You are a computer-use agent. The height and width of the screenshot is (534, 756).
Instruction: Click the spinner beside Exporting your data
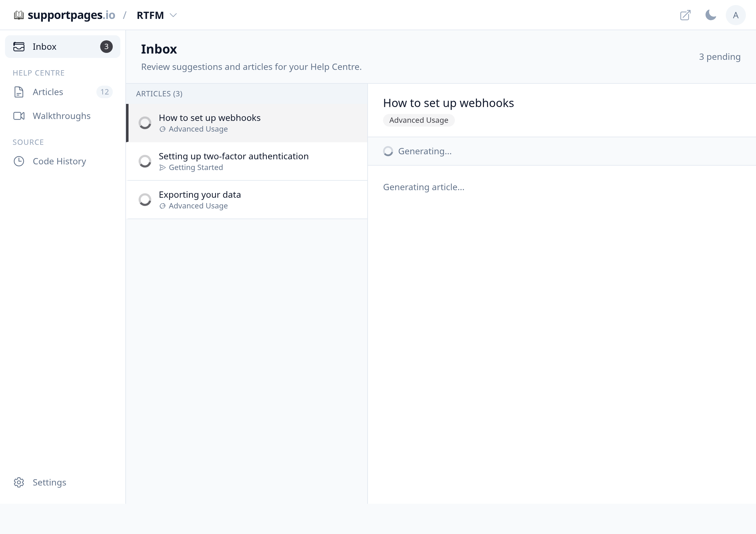(x=145, y=200)
